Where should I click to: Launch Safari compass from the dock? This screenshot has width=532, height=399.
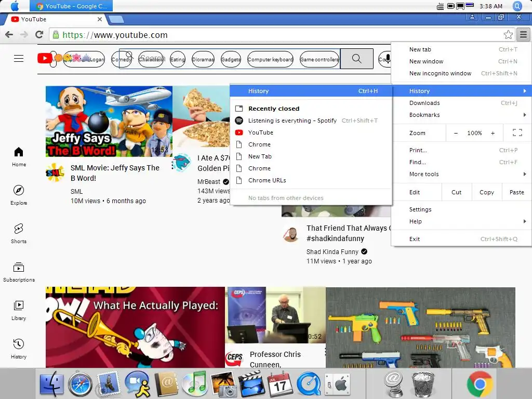coord(80,385)
